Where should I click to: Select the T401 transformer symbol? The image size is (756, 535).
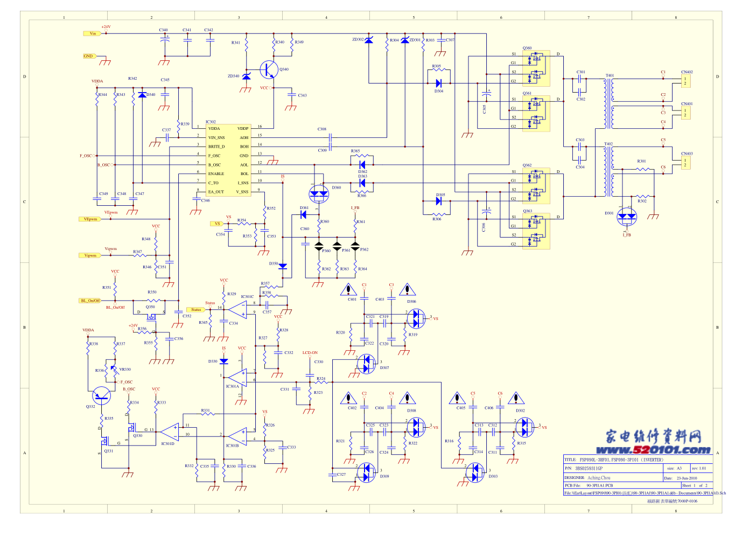click(x=609, y=103)
